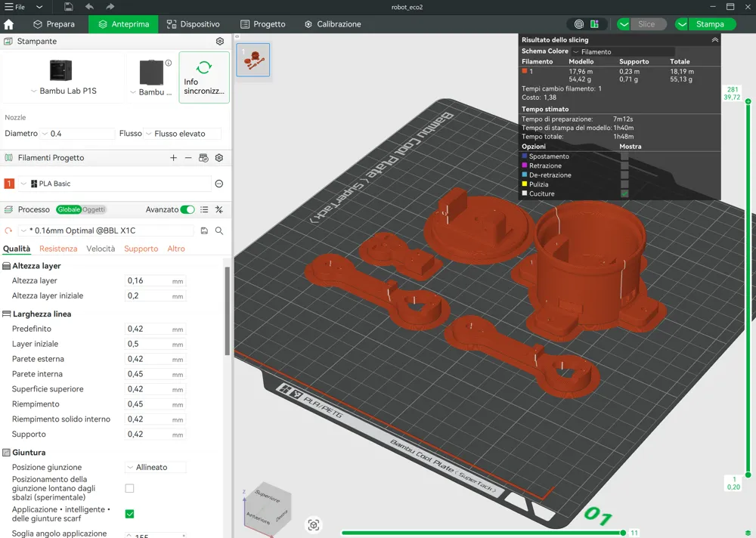Click the compare presets icon
Image resolution: width=756 pixels, height=538 pixels.
click(219, 210)
